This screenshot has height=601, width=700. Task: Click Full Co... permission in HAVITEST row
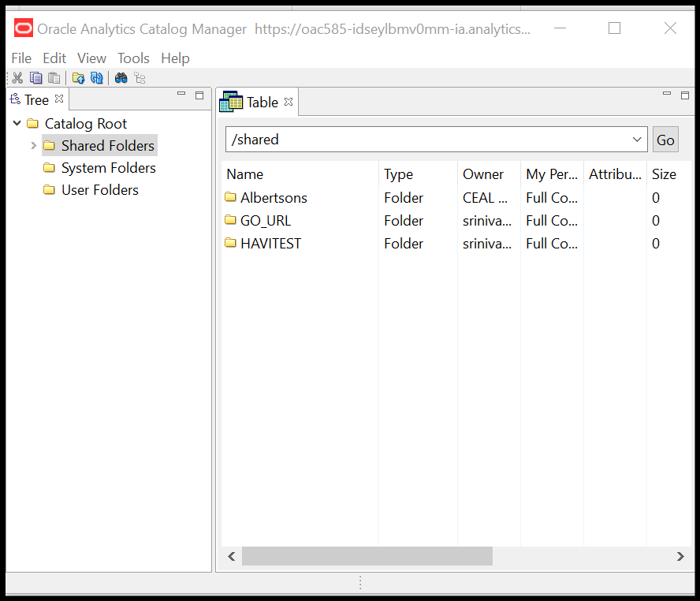click(x=552, y=244)
